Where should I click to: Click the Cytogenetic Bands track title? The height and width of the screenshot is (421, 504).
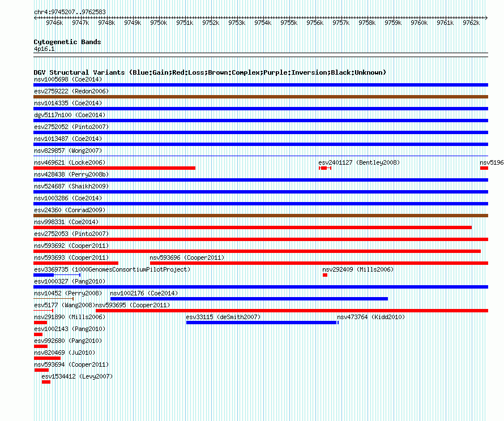tap(67, 42)
